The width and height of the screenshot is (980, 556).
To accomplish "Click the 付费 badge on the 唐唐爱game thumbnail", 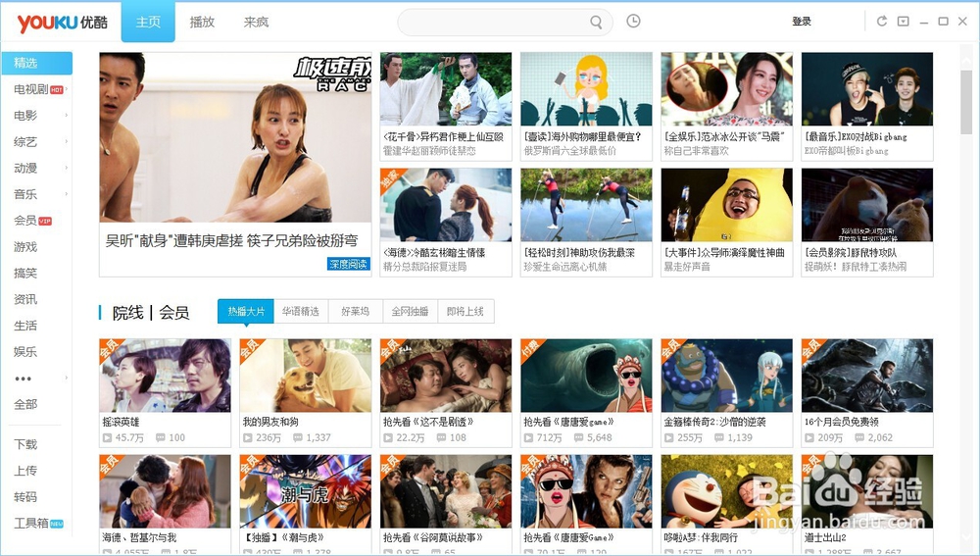I will pos(531,350).
